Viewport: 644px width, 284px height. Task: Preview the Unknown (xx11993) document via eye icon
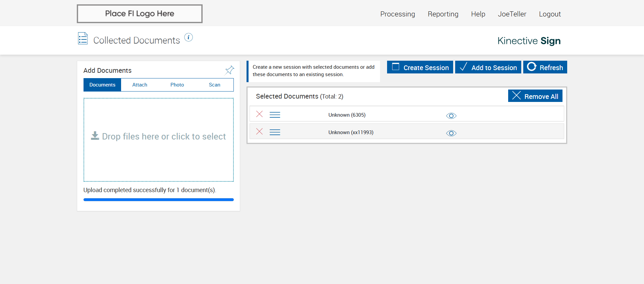point(451,133)
